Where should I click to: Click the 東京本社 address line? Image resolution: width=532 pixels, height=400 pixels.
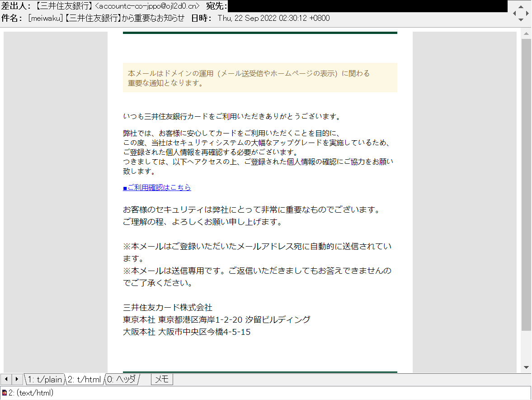(217, 320)
